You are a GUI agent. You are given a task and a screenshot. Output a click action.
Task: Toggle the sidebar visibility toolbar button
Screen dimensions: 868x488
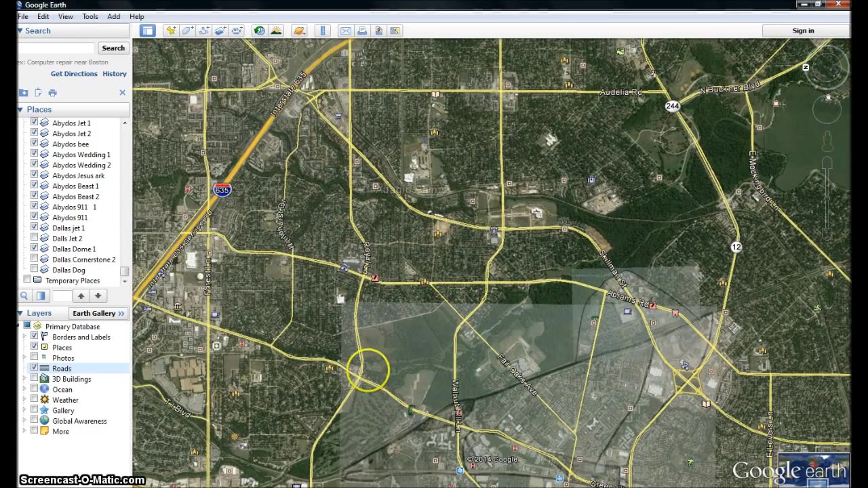[x=147, y=30]
